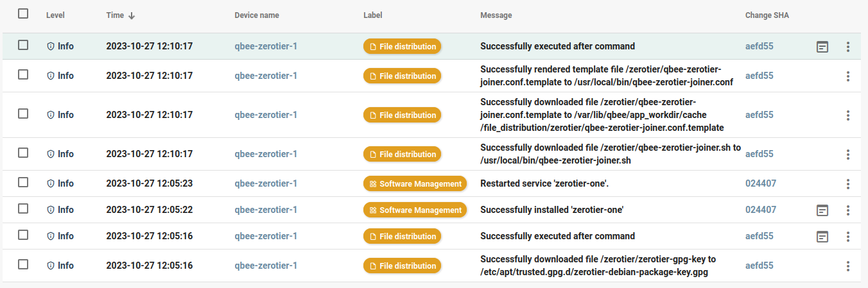
Task: Click the Label column header
Action: [x=373, y=15]
